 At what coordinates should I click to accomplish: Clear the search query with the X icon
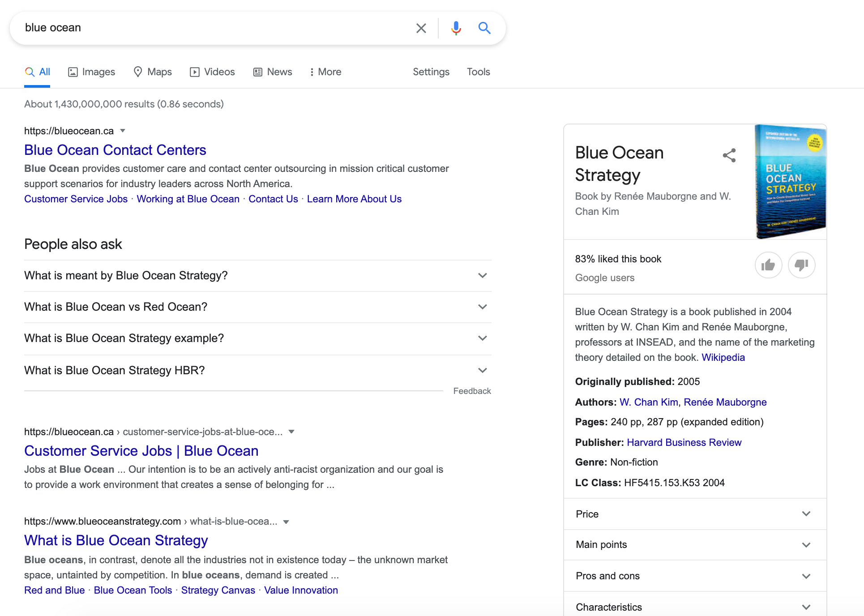[x=421, y=28]
